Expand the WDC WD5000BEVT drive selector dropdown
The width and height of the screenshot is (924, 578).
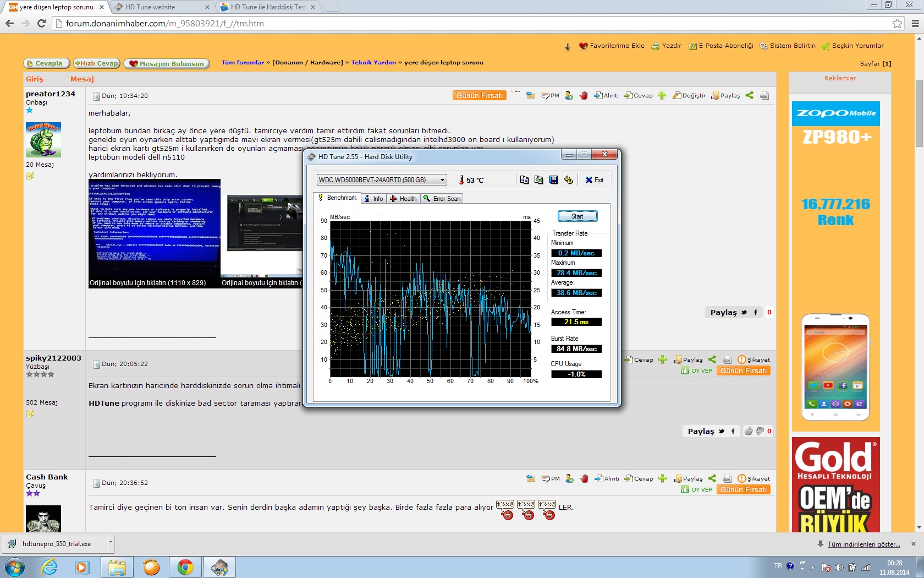(442, 180)
